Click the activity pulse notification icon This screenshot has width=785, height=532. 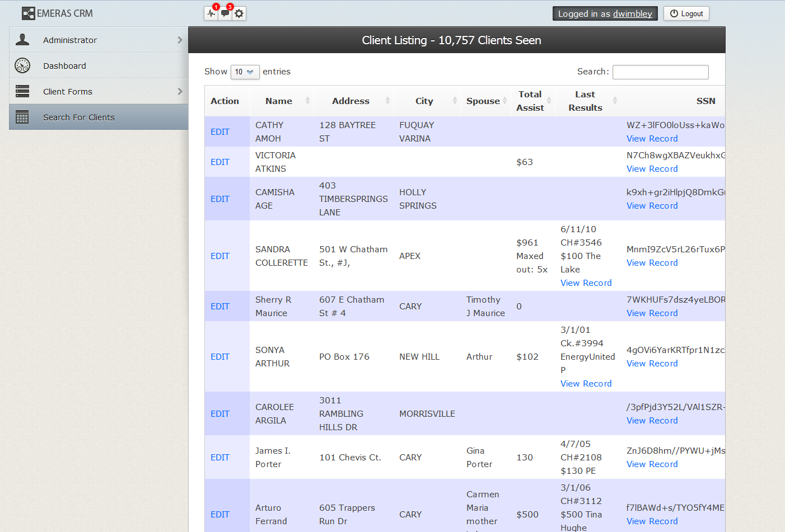click(211, 13)
